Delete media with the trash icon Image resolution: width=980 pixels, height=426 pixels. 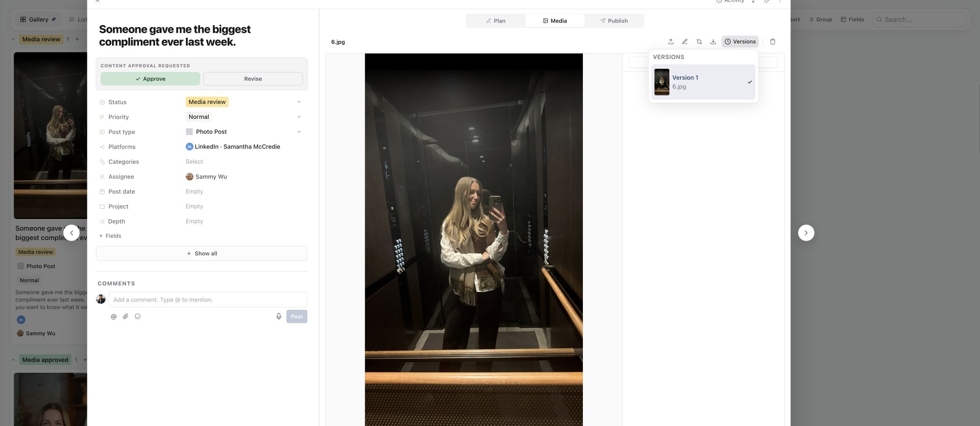coord(772,42)
